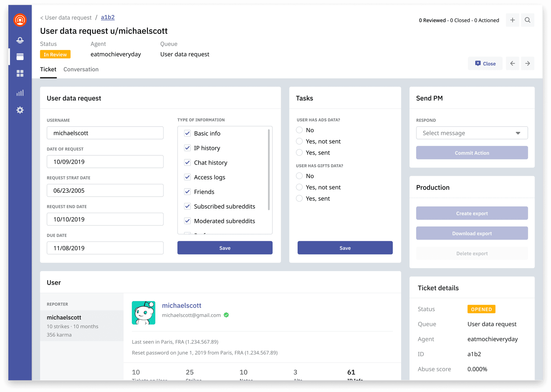Go to previous ticket with left arrow
Screen dimensions: 551x392
point(513,63)
